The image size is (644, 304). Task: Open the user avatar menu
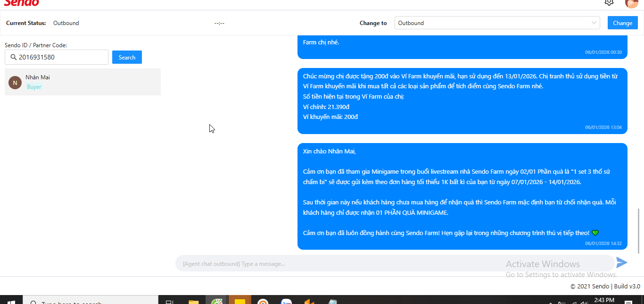pyautogui.click(x=631, y=3)
